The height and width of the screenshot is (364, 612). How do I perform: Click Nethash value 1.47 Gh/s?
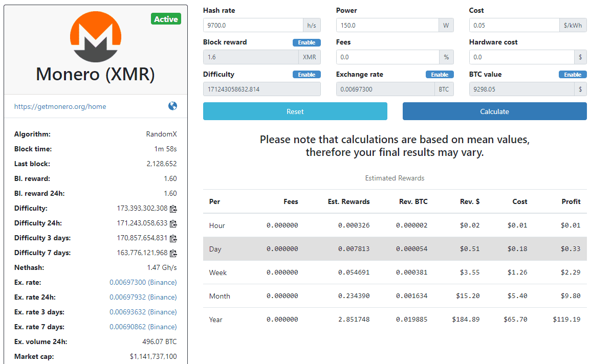(x=162, y=267)
